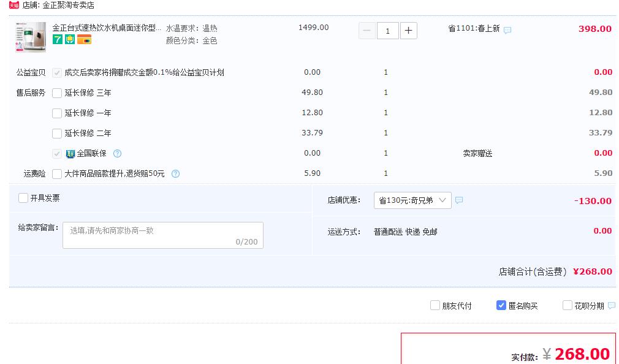Viewport: 619px width, 364px height.
Task: Click comment icon beside 花呗分期
Action: point(612,305)
